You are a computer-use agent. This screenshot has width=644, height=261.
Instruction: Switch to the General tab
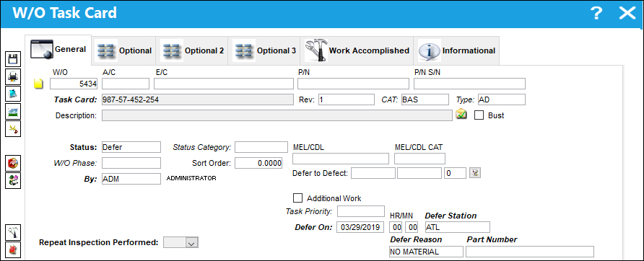click(58, 50)
